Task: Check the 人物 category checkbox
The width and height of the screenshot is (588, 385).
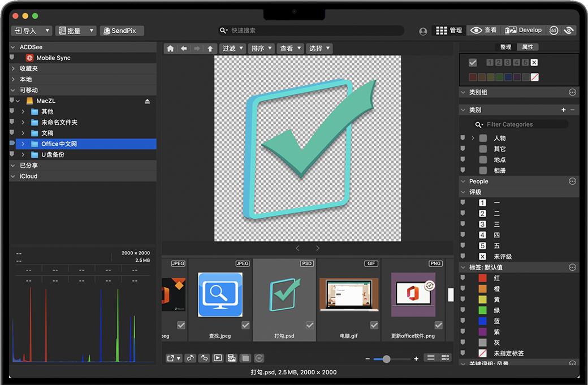Action: coord(483,138)
